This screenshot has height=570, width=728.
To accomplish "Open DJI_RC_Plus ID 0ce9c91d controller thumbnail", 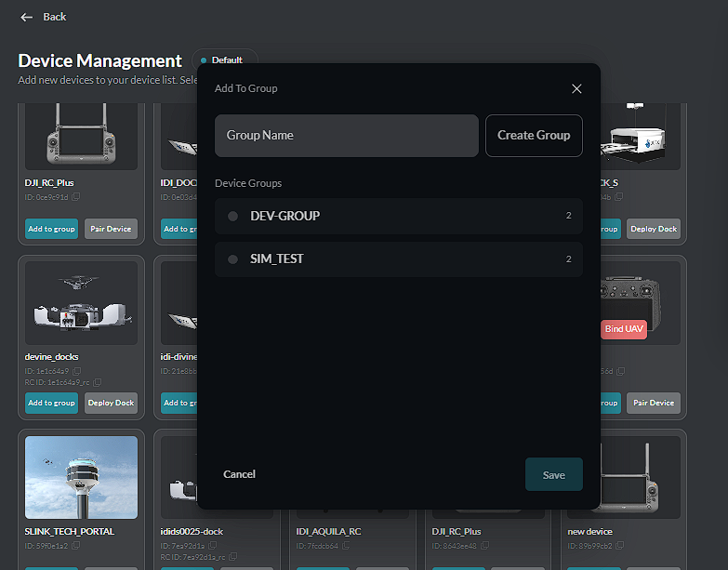I will (81, 137).
